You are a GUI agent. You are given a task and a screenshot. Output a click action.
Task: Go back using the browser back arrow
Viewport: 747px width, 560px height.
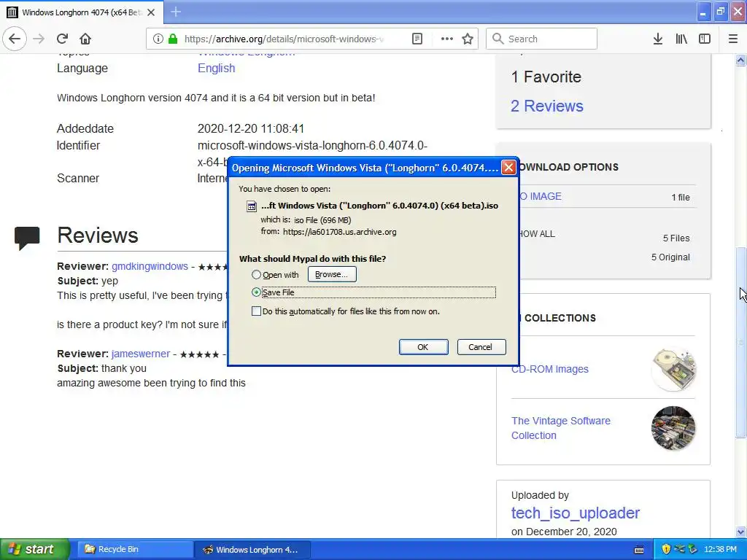[x=15, y=39]
